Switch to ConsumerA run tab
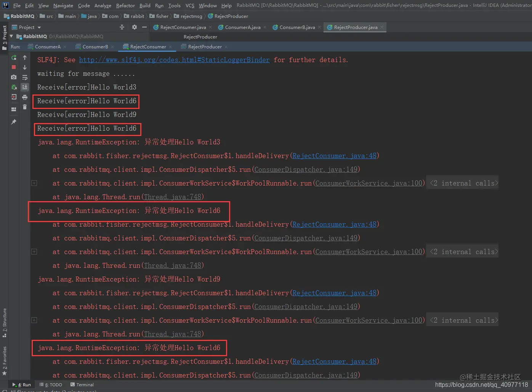532x392 pixels. [x=48, y=47]
